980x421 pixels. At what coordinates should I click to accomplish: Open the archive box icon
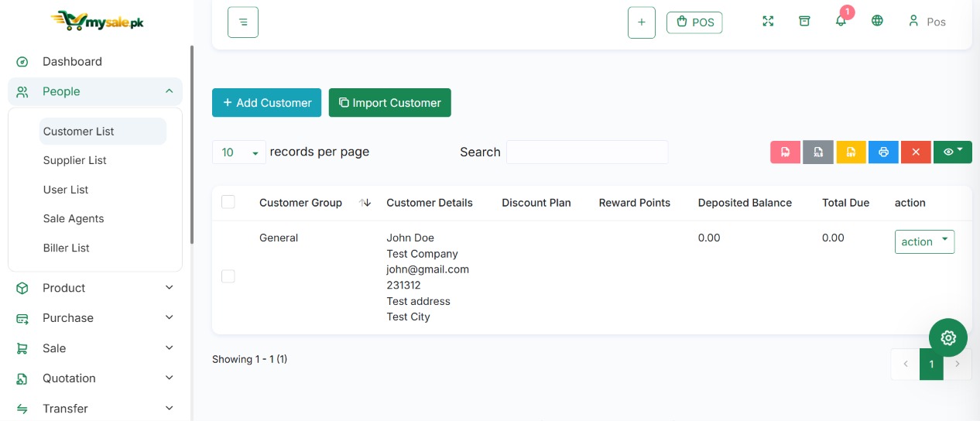pos(804,21)
